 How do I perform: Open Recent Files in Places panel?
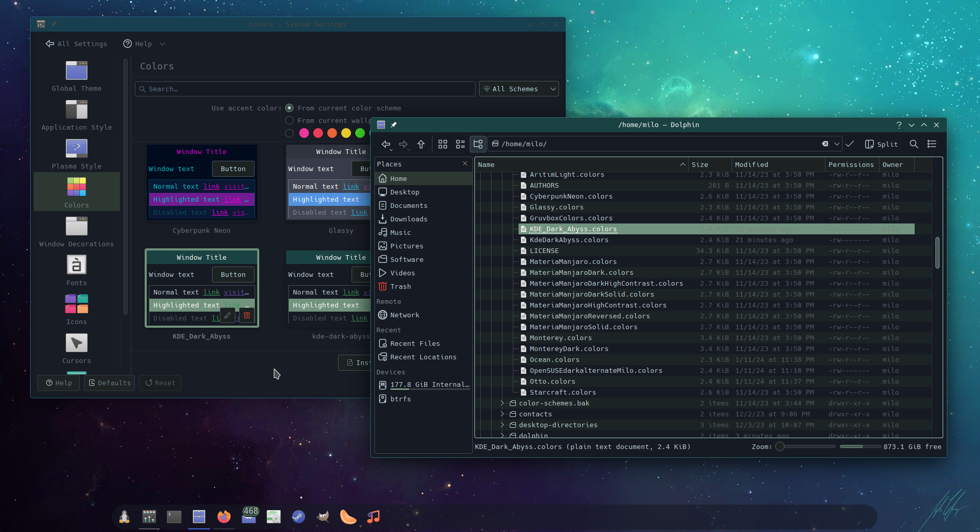[424, 343]
